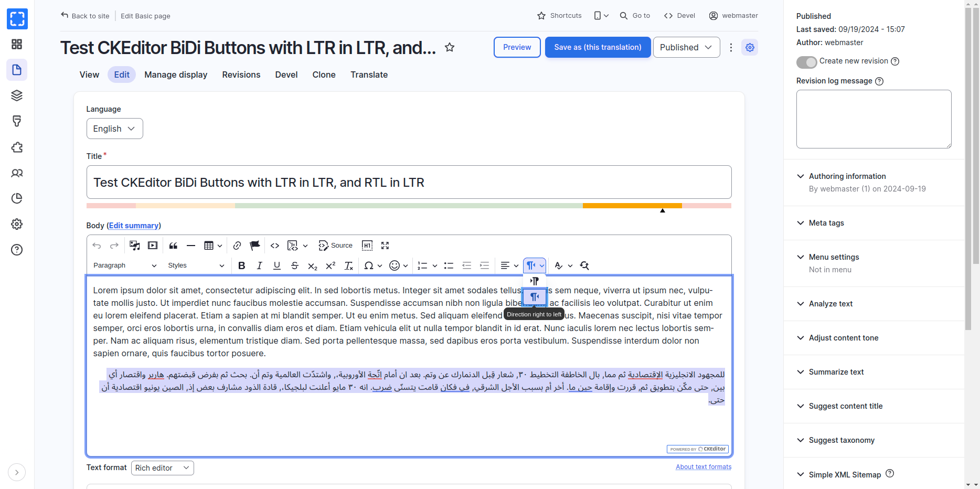Click the insert video embed icon

point(153,246)
